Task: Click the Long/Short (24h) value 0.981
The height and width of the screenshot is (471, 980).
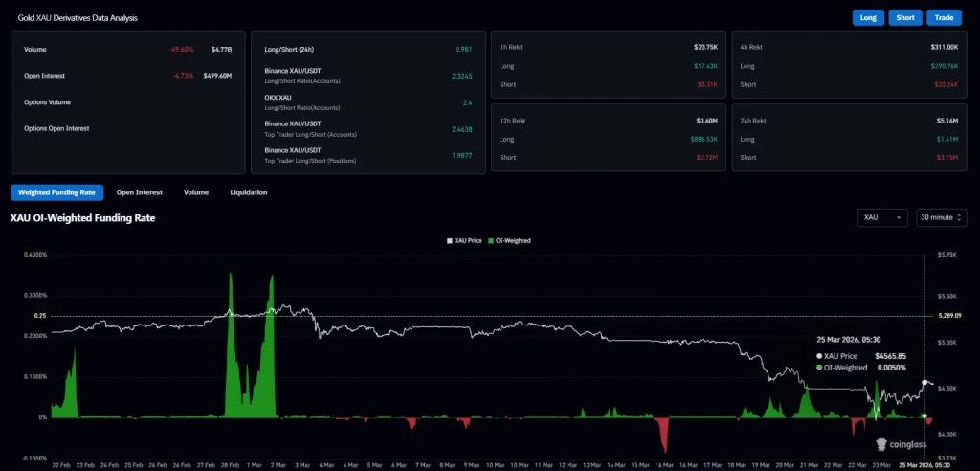Action: tap(464, 50)
